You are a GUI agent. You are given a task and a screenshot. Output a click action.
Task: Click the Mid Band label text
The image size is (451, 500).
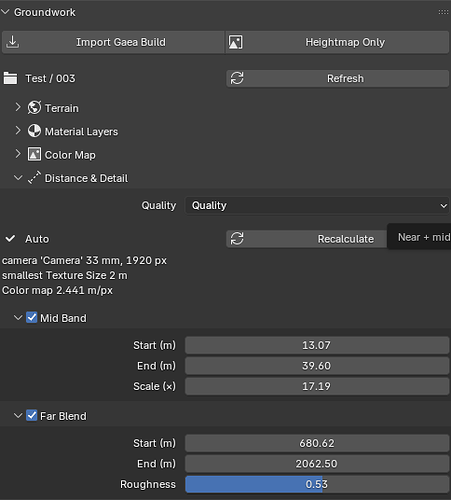[63, 318]
